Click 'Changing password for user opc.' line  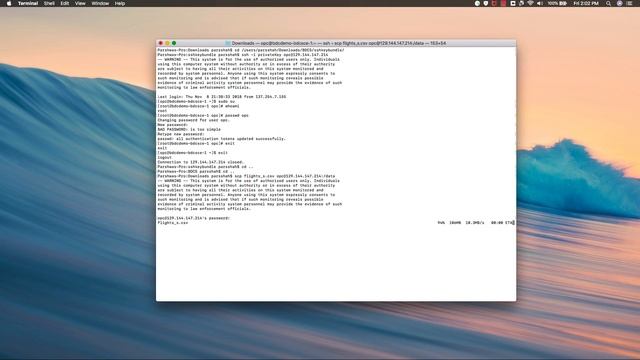pos(193,120)
